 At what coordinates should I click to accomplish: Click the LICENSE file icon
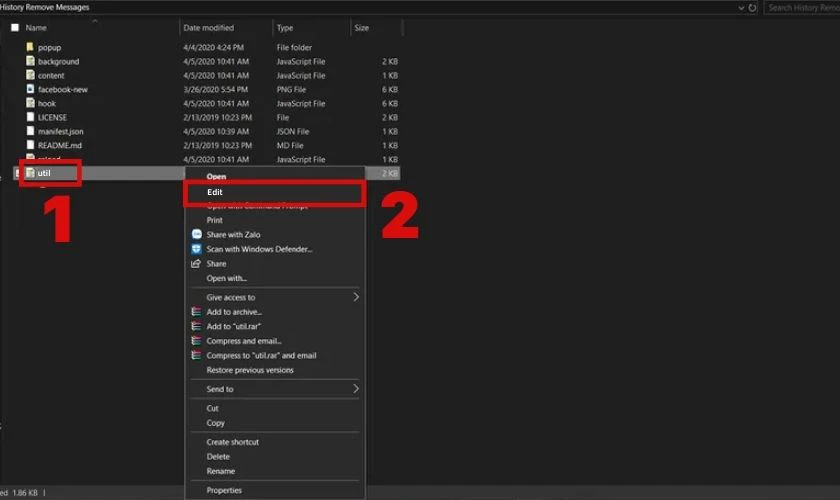tap(31, 117)
